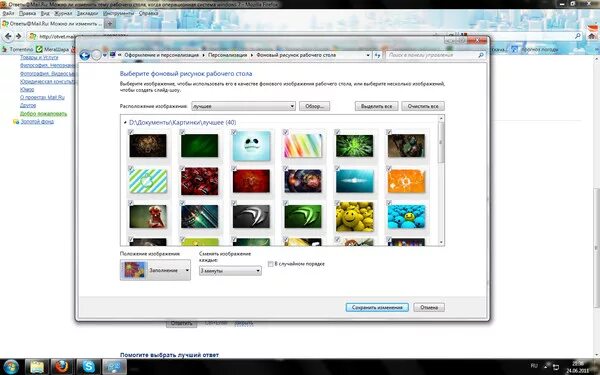The height and width of the screenshot is (375, 600).
Task: Click the Firefox home icon
Action: (x=592, y=36)
